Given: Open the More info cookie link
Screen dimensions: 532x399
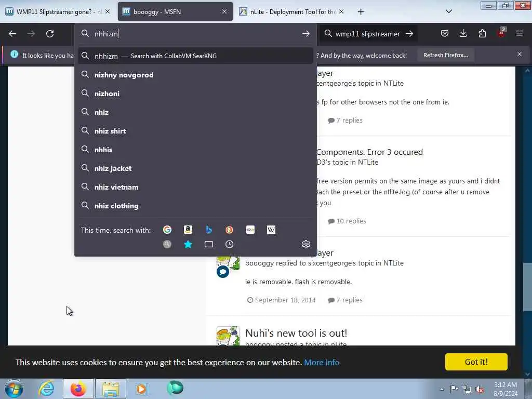Looking at the screenshot, I should coord(322,362).
